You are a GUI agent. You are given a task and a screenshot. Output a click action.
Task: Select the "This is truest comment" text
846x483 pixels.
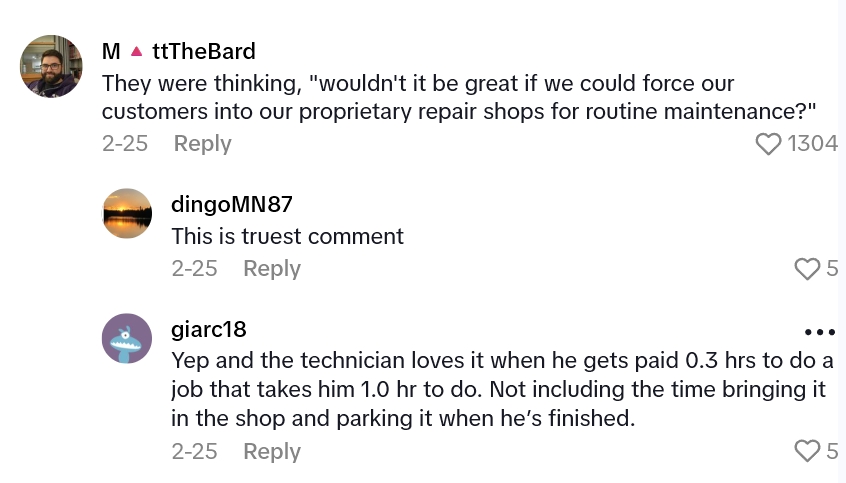tap(287, 236)
